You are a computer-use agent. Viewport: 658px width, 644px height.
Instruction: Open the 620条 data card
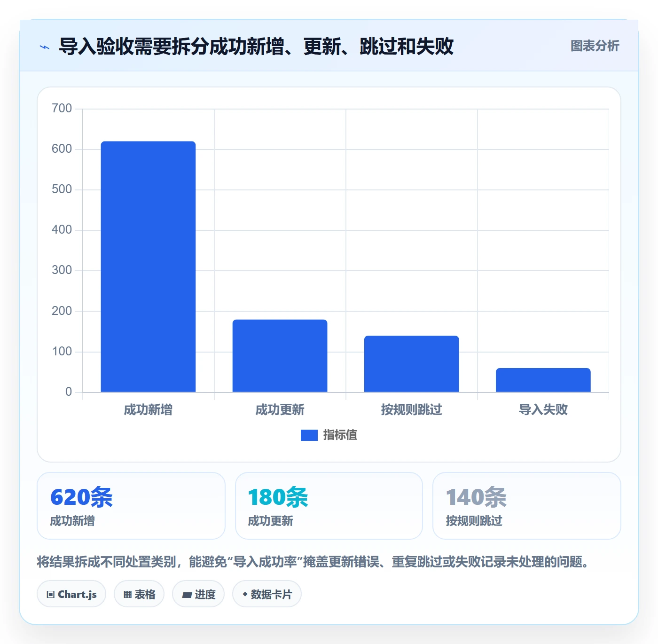pyautogui.click(x=131, y=506)
